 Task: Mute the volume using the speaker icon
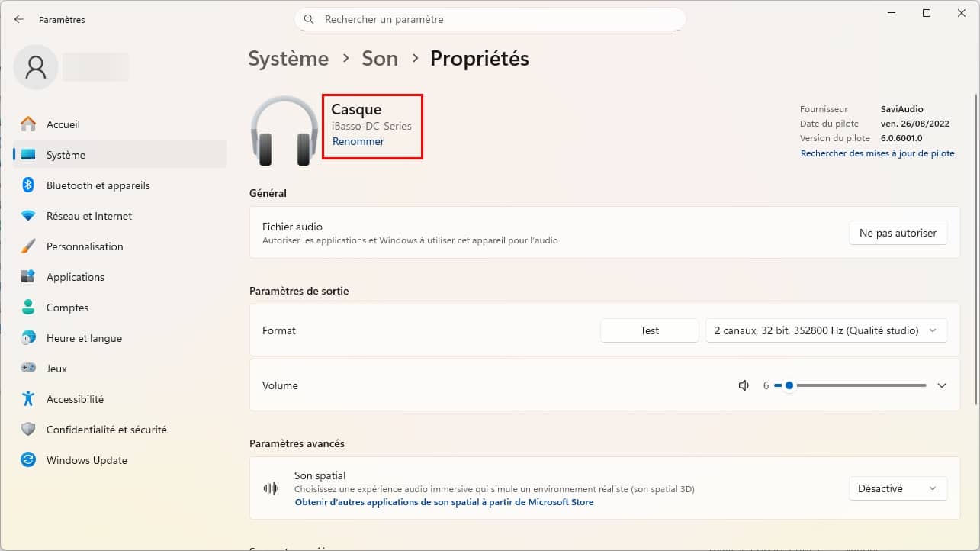click(x=744, y=385)
